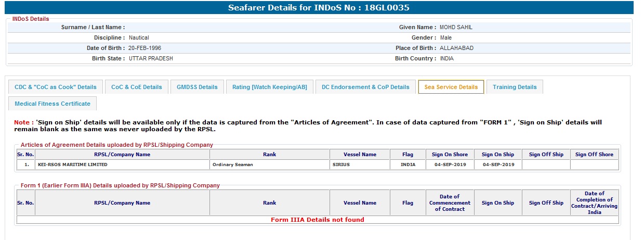Click the Form IIIA Details not found message

click(x=317, y=220)
